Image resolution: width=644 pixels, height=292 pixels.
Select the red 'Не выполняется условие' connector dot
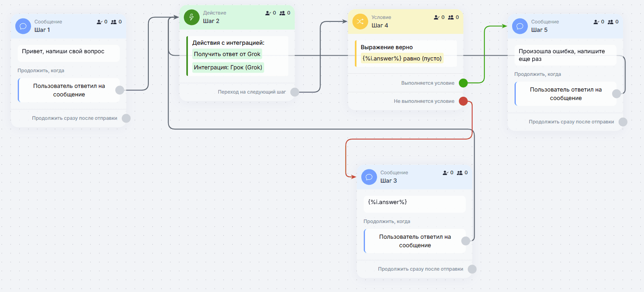(x=463, y=101)
